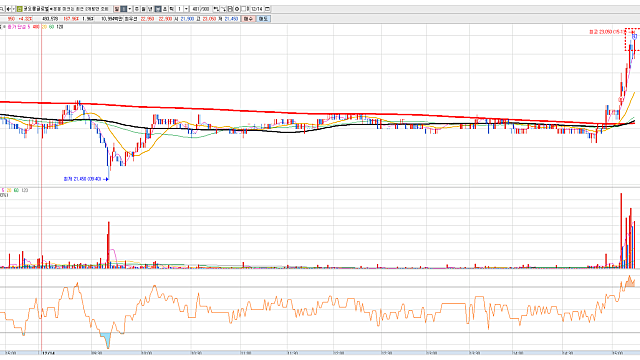
Task: Click green 60 moving-average label on price chart
Action: (51, 27)
